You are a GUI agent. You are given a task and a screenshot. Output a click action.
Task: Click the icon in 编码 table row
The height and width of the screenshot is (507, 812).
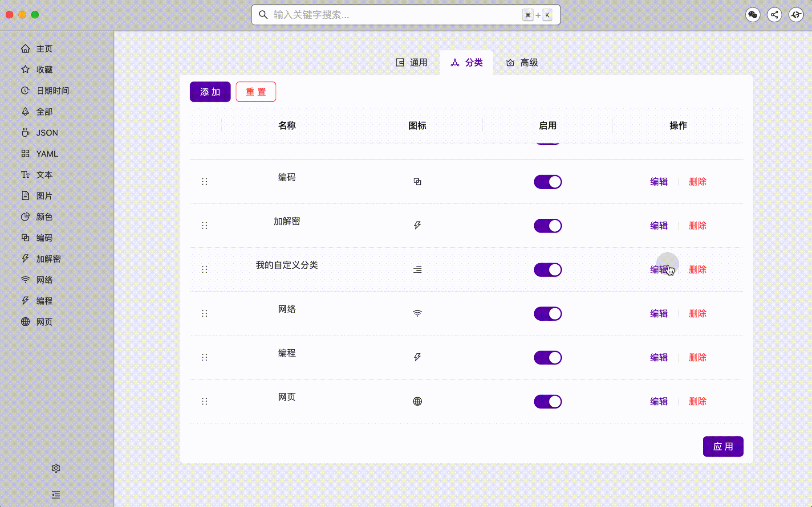[x=417, y=182]
